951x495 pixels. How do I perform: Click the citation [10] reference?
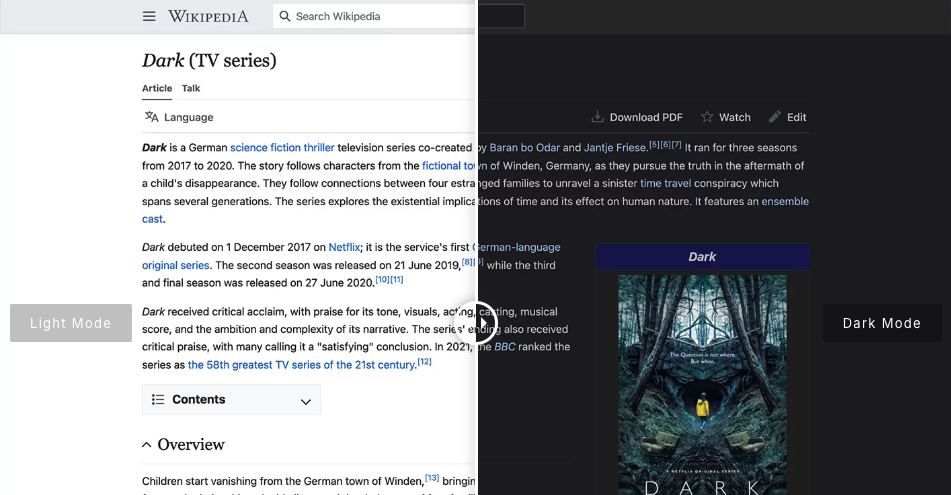click(382, 280)
